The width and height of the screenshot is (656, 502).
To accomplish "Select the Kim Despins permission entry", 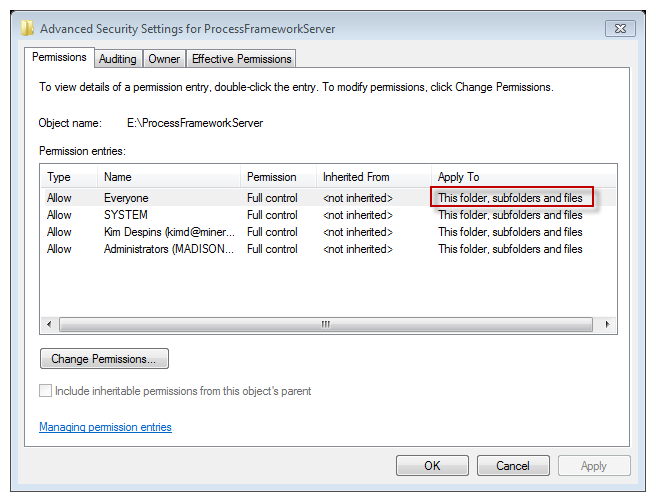I will point(328,232).
